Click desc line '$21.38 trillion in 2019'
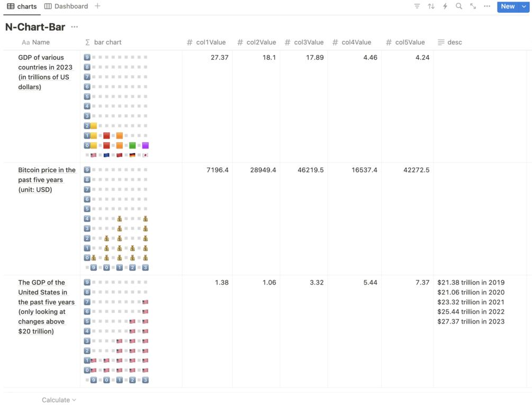 471,282
